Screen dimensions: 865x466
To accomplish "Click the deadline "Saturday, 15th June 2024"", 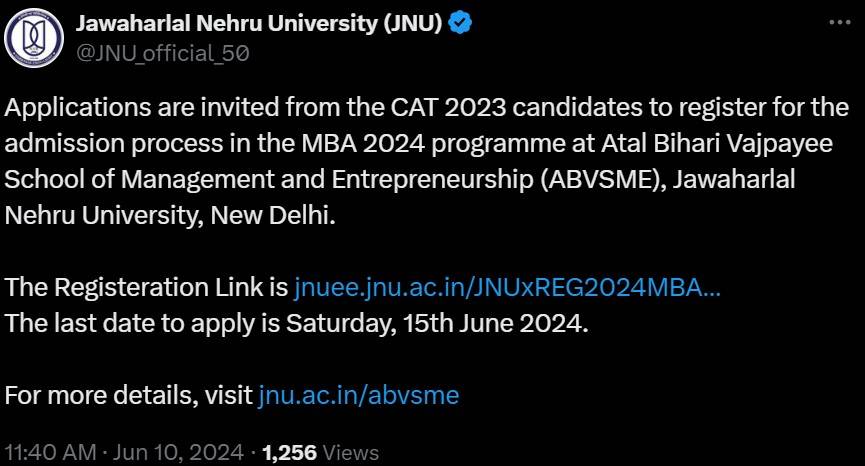I will [x=439, y=324].
